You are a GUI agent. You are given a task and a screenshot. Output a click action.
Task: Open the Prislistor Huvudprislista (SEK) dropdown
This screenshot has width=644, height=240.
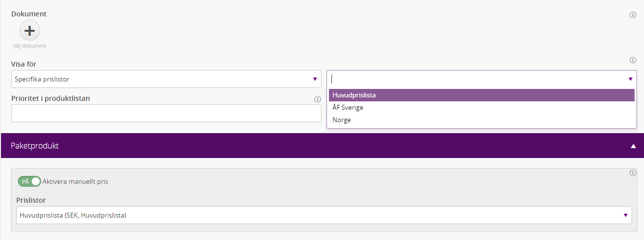pos(324,215)
